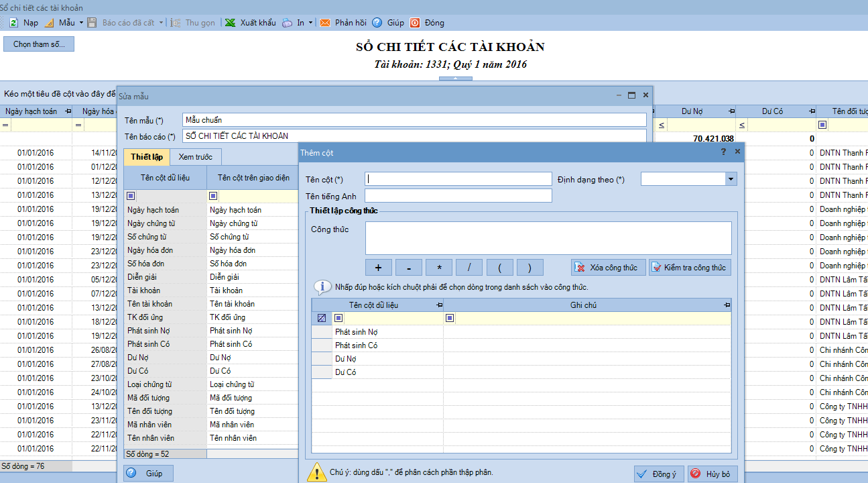The width and height of the screenshot is (868, 483).
Task: Select Dư Có in Thêm cột list
Action: [521, 372]
